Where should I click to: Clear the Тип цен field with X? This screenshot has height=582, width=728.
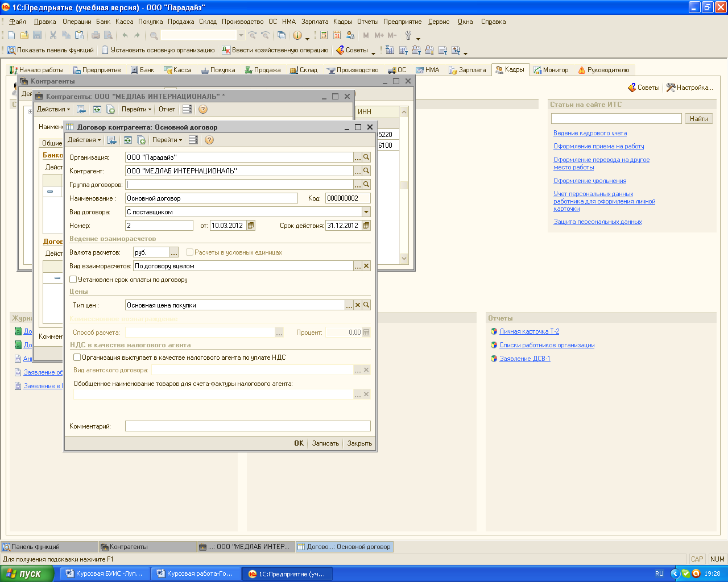click(358, 305)
